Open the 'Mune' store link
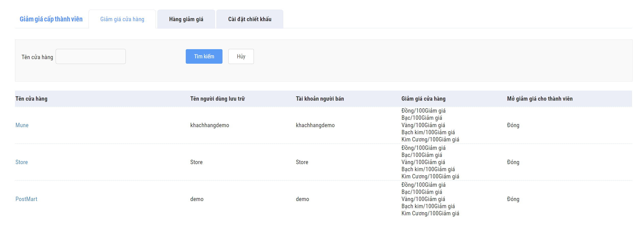The image size is (644, 240). point(22,125)
